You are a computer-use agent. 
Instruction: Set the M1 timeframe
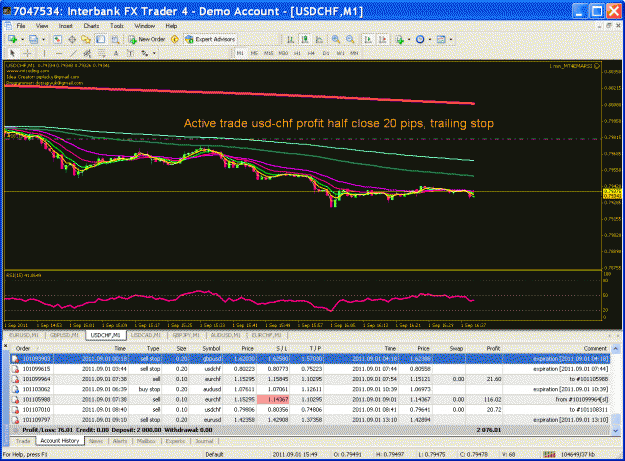point(240,53)
